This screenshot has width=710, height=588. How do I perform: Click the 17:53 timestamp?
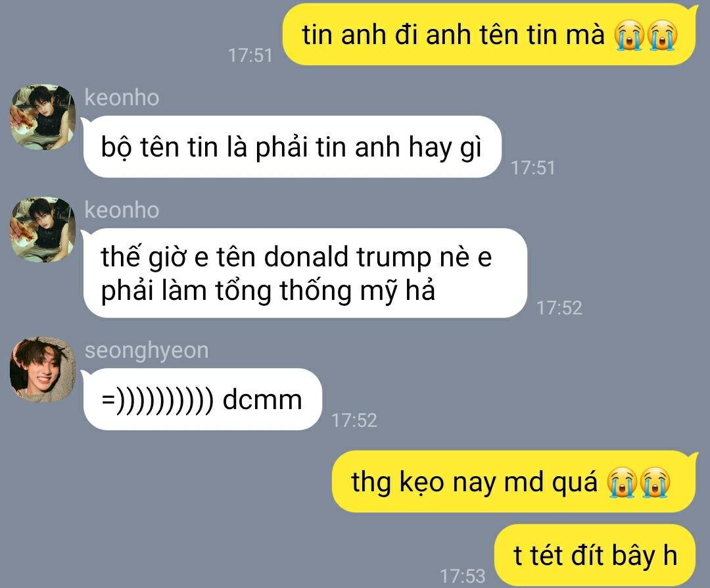(462, 576)
